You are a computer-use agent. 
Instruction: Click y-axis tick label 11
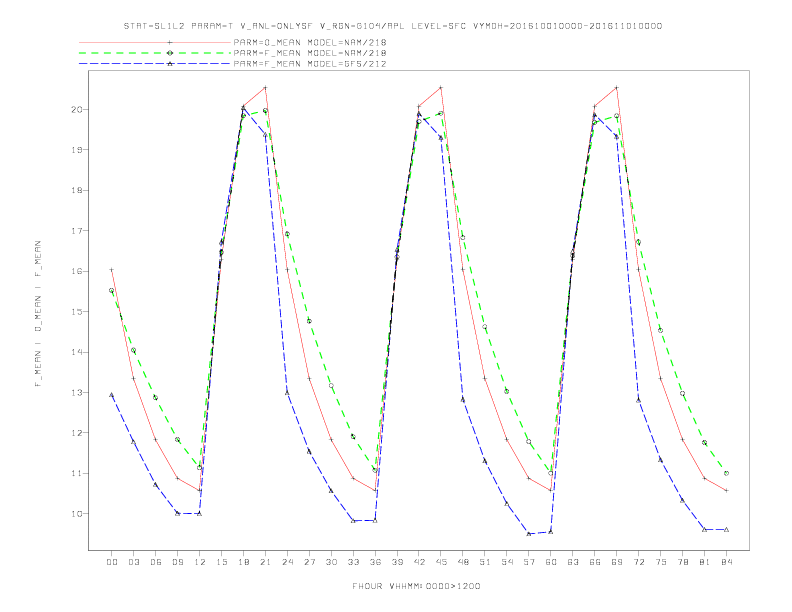[x=77, y=473]
